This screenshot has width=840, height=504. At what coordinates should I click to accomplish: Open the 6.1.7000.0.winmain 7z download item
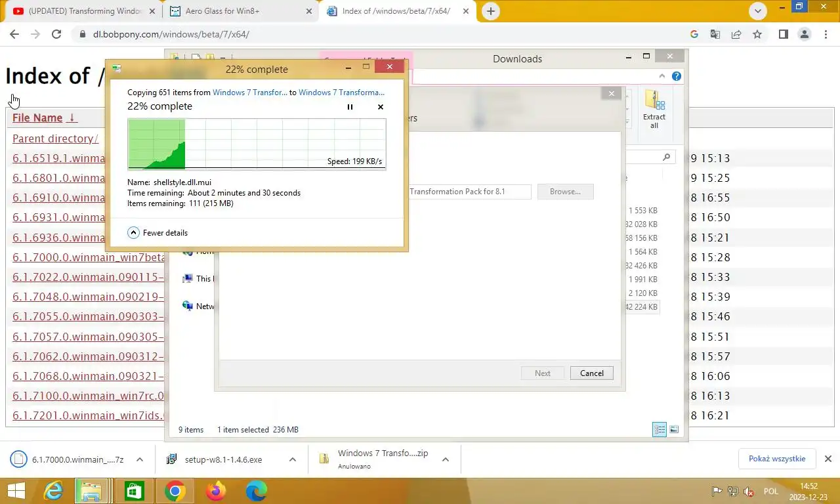coord(68,459)
